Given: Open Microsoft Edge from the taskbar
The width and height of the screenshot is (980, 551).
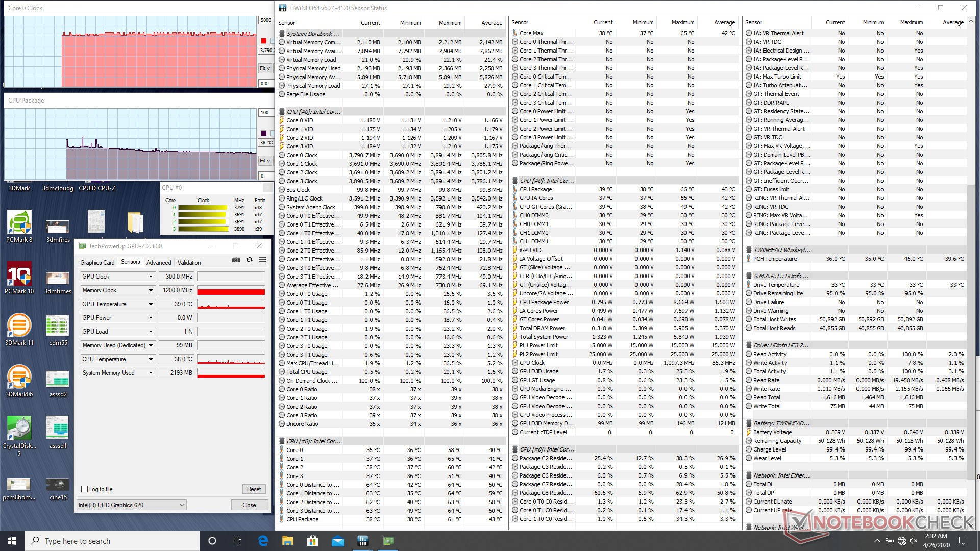Looking at the screenshot, I should pos(263,541).
